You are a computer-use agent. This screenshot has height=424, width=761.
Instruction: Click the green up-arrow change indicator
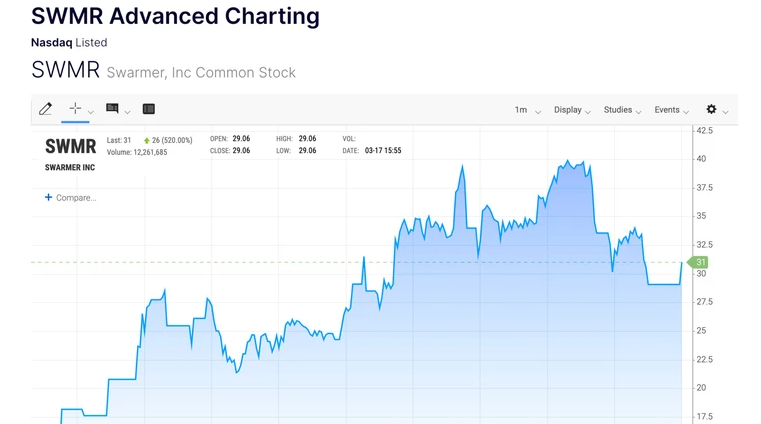(147, 141)
